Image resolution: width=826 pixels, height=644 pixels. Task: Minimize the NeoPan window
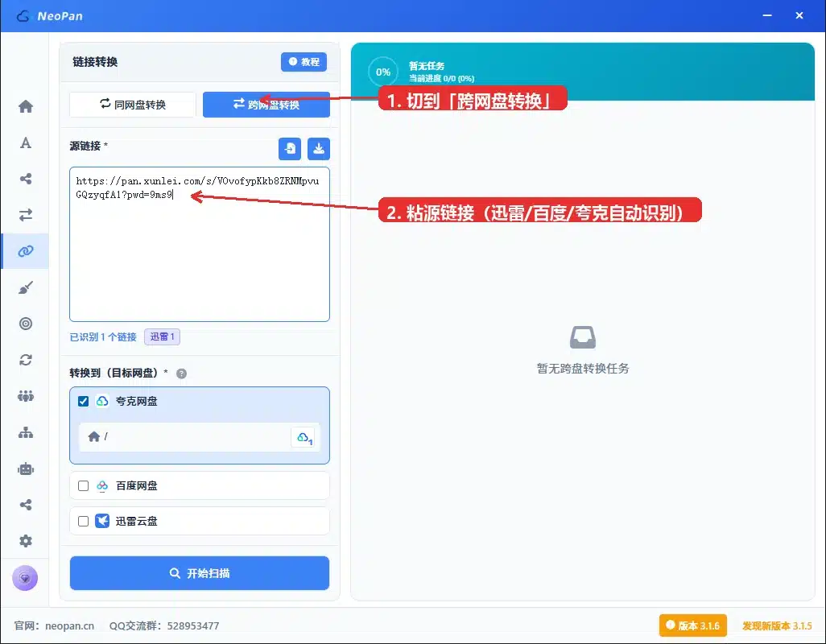click(767, 16)
